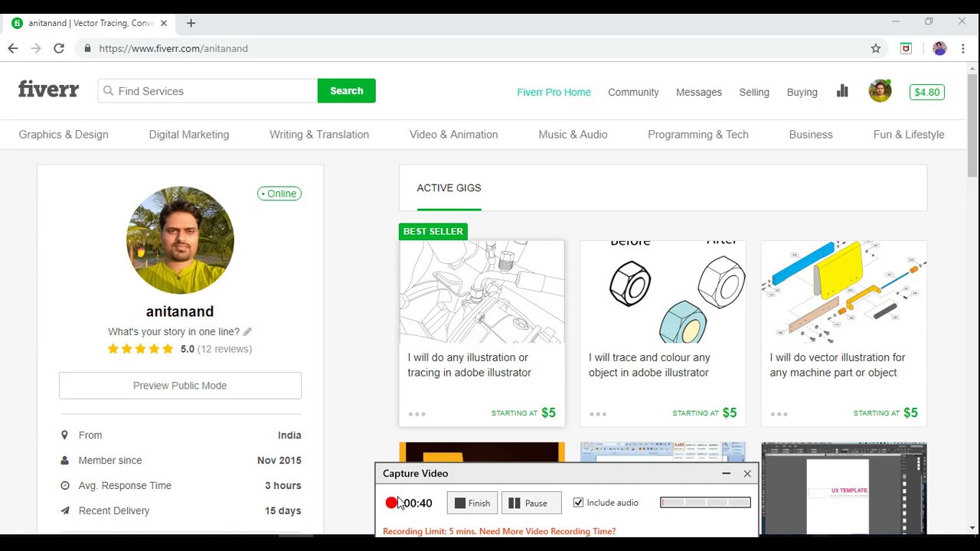Reload the Fiverr page
This screenshot has height=551, width=980.
[59, 48]
